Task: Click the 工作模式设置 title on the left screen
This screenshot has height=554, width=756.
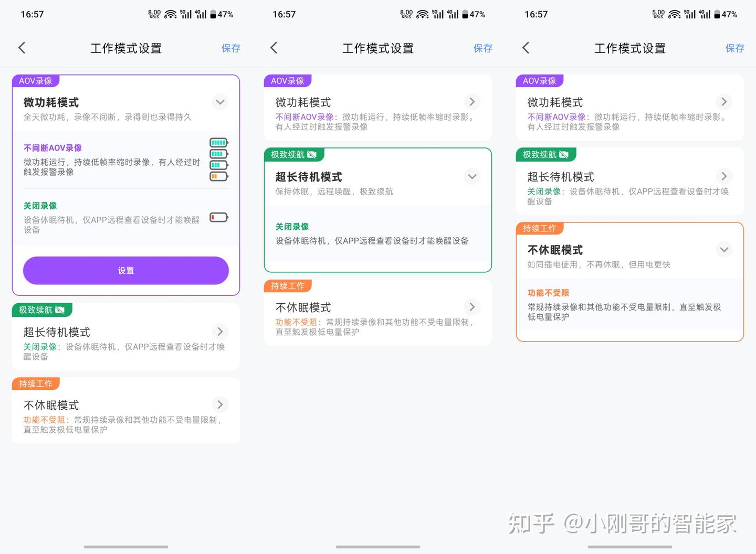Action: pos(126,48)
